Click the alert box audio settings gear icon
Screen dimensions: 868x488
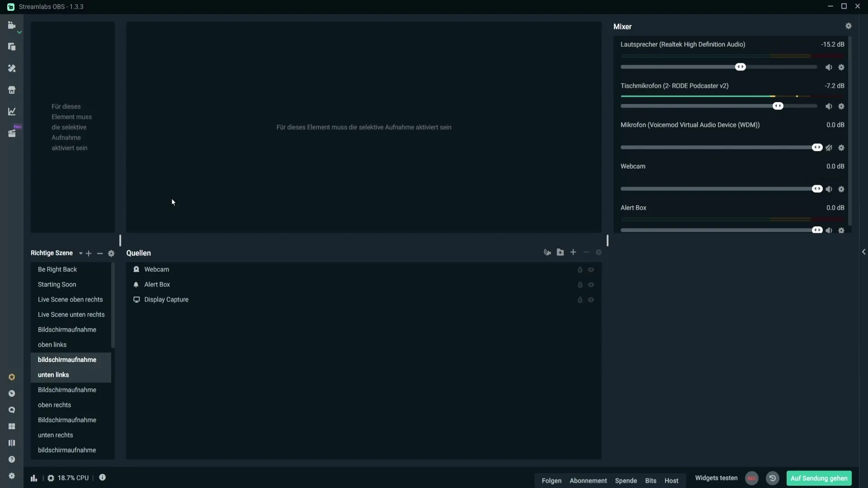coord(842,230)
